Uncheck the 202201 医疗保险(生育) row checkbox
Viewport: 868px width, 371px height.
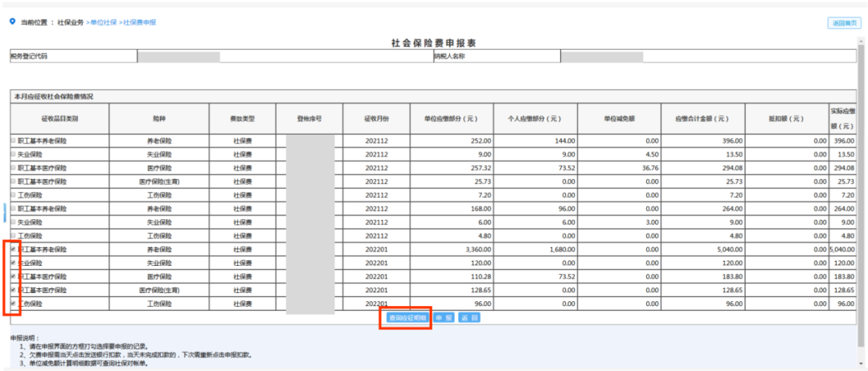tap(14, 290)
